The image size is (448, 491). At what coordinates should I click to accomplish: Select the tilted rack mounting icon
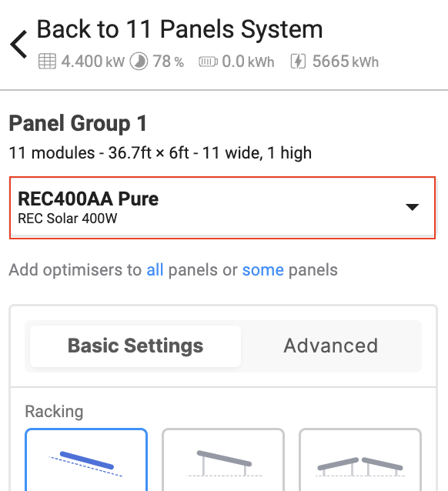(x=223, y=459)
